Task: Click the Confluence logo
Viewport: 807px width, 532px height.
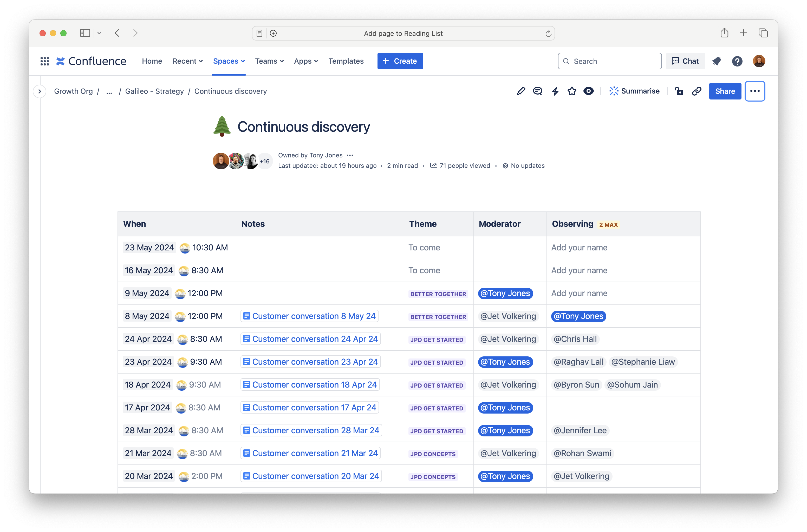Action: click(91, 61)
